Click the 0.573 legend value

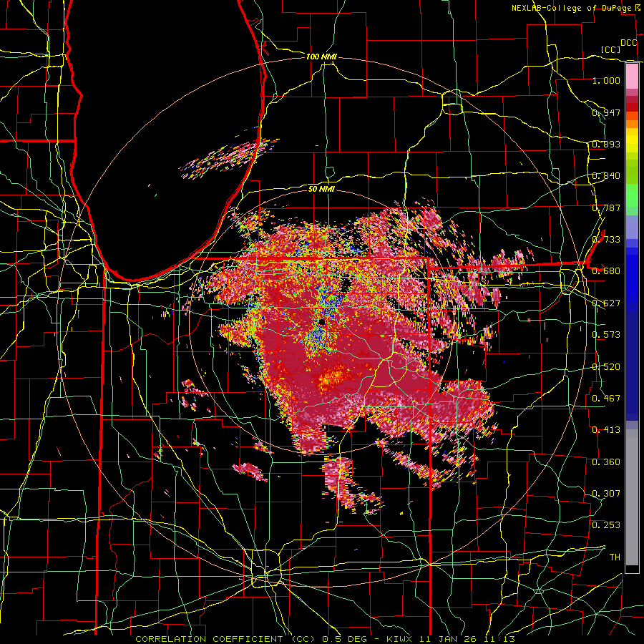(606, 335)
